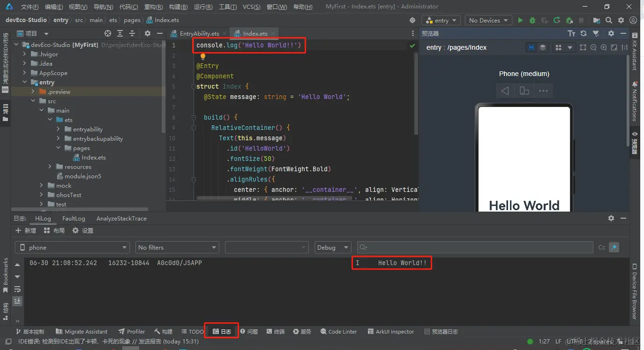Rotate the phone preview device
Screen dimensions: 644x350
tap(524, 91)
